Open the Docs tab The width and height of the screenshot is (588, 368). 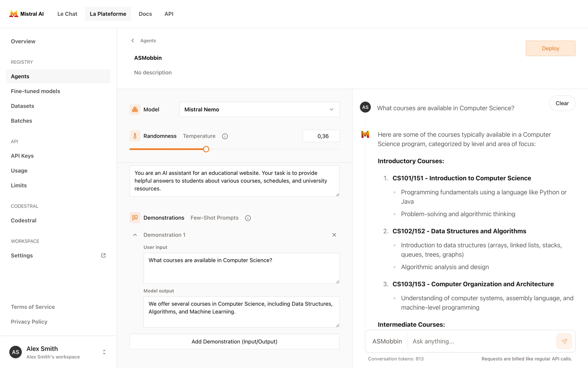pyautogui.click(x=145, y=14)
